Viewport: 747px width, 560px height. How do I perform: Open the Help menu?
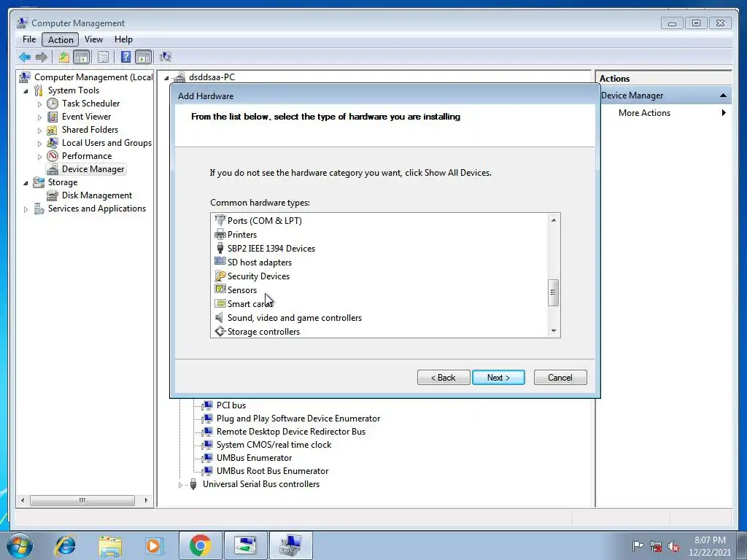click(x=123, y=39)
